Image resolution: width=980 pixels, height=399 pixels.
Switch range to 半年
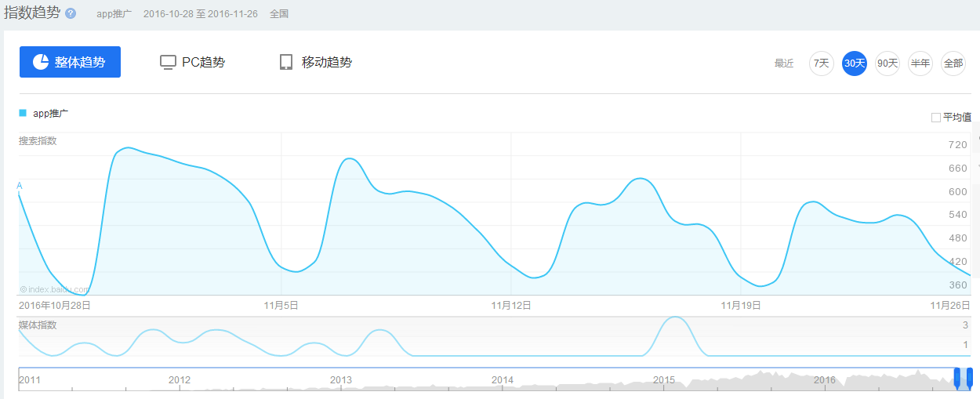pyautogui.click(x=920, y=63)
